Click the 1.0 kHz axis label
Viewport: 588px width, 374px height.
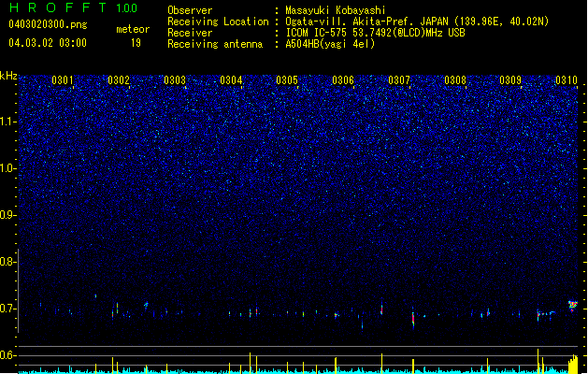[7, 168]
